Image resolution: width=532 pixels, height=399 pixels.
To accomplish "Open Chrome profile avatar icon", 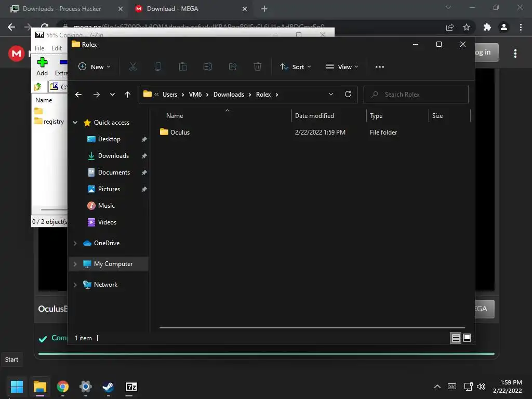I will click(x=504, y=27).
